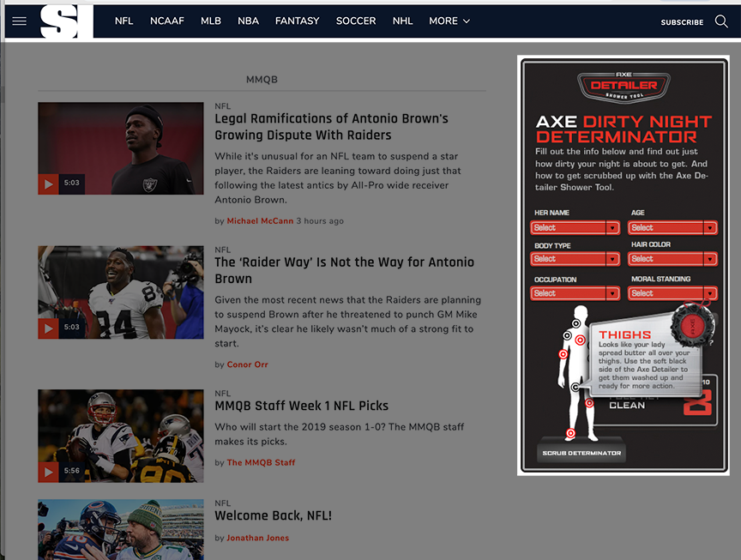Go to the NFL section
The width and height of the screenshot is (741, 560).
[123, 21]
